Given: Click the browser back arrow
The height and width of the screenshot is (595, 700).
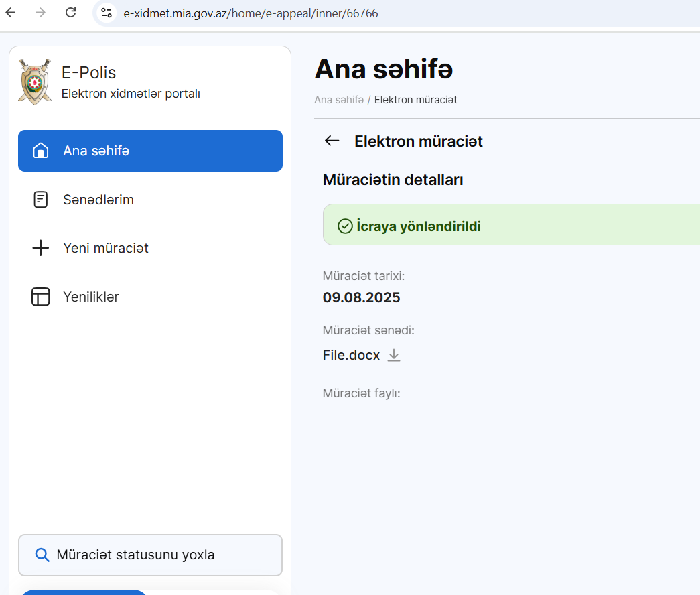Looking at the screenshot, I should (x=11, y=13).
